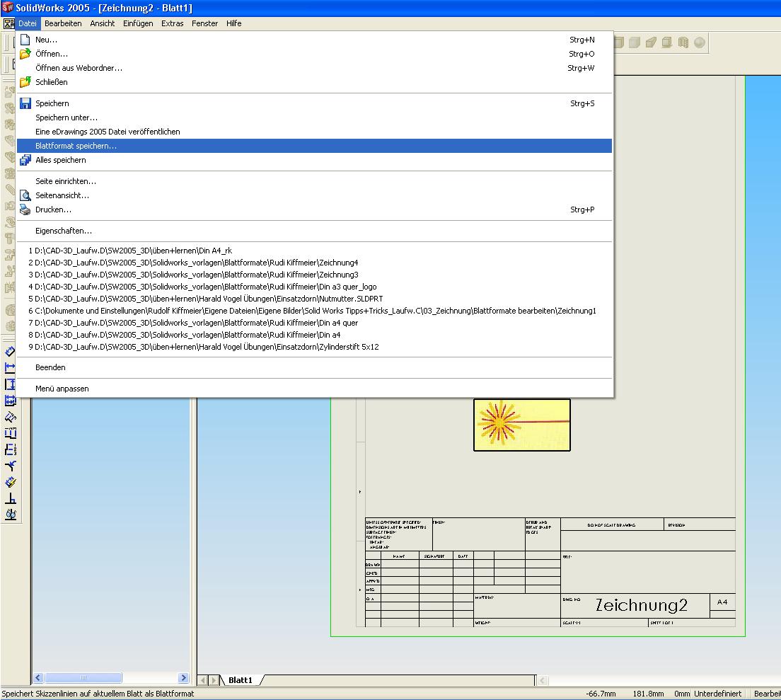The image size is (781, 700).
Task: Open the Datei menu
Action: [28, 23]
